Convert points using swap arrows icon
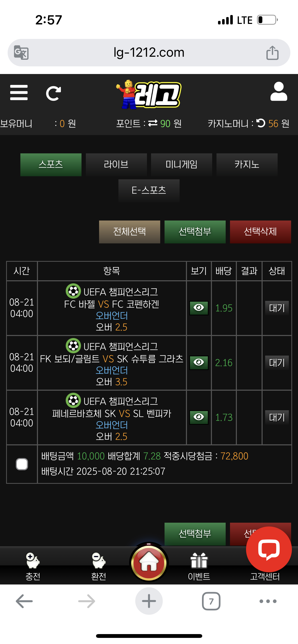 click(x=153, y=123)
